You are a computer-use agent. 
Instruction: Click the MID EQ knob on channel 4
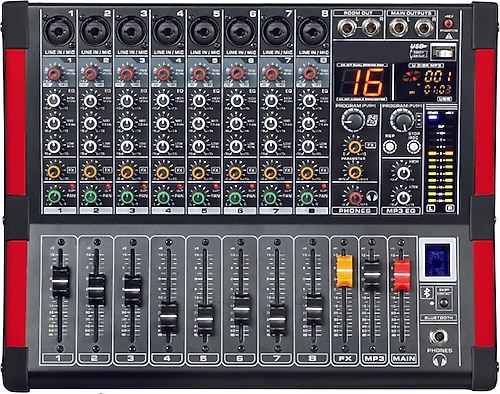tap(163, 124)
